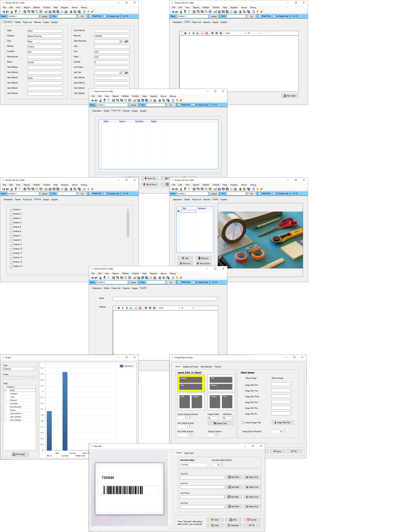406x532 pixels.
Task: Click the Print Label button
Action: pyautogui.click(x=290, y=96)
